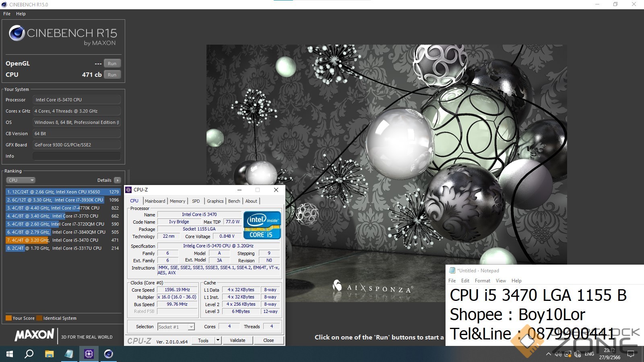Open the Notepad taskbar icon
Screen dimensions: 644x362
click(x=69, y=354)
